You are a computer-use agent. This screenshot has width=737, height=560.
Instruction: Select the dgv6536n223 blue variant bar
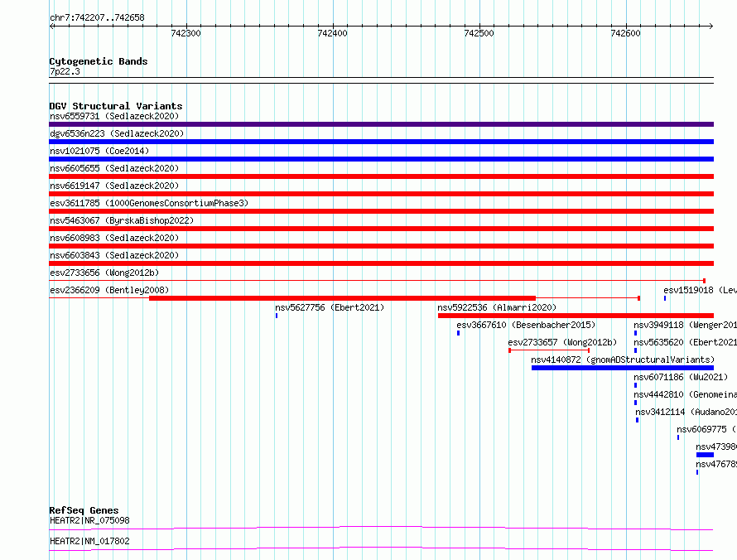click(x=381, y=142)
